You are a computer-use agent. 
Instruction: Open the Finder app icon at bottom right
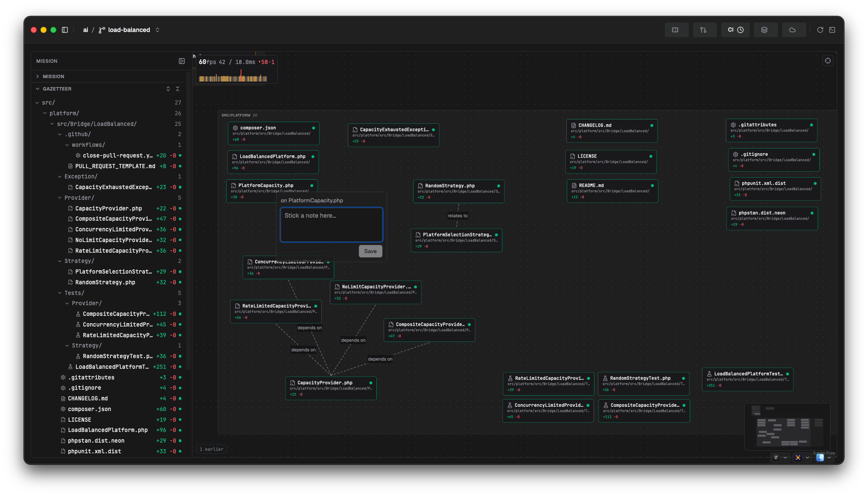tap(820, 458)
